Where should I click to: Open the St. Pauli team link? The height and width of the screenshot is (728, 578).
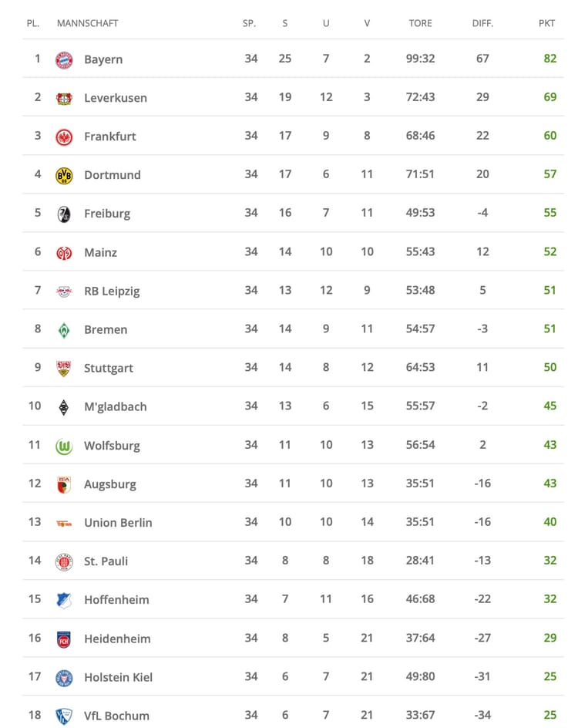[106, 561]
